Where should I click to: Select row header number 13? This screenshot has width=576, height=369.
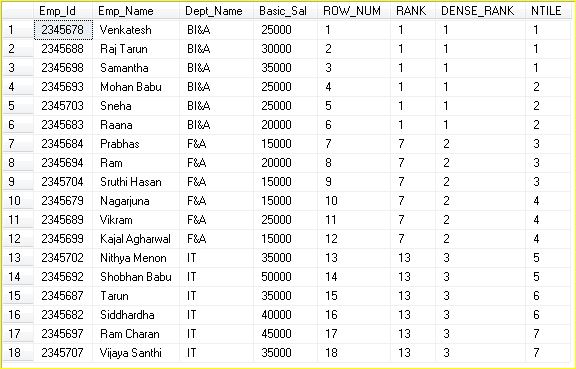pos(18,258)
